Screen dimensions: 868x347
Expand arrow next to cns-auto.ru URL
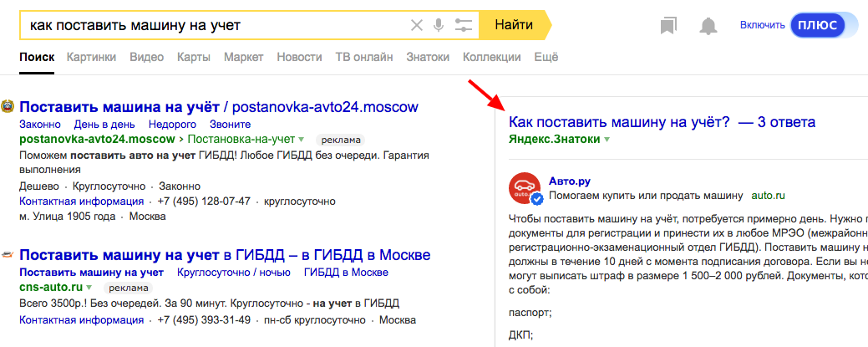[89, 288]
